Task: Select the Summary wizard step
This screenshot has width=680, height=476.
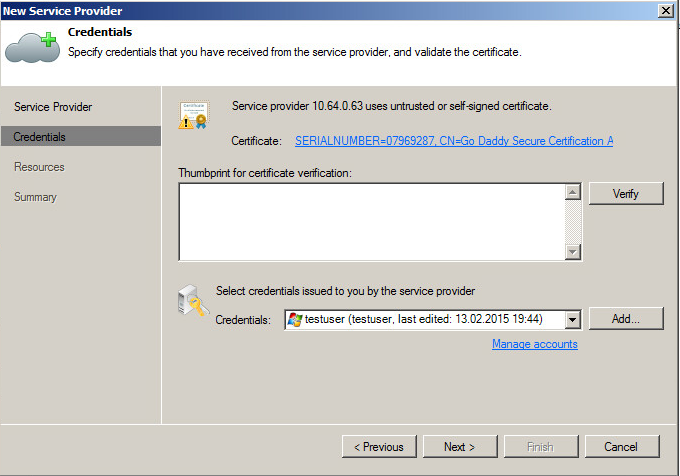Action: tap(35, 197)
